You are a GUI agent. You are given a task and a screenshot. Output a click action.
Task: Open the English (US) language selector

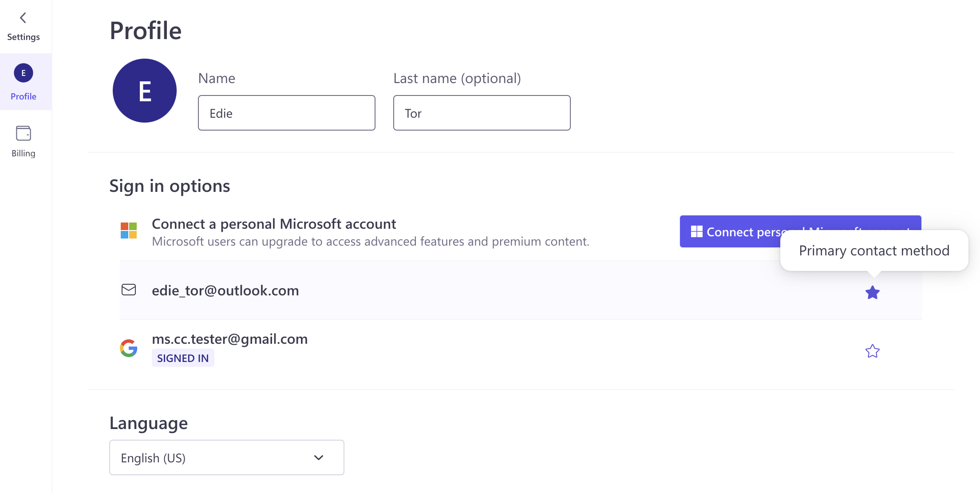(x=227, y=457)
